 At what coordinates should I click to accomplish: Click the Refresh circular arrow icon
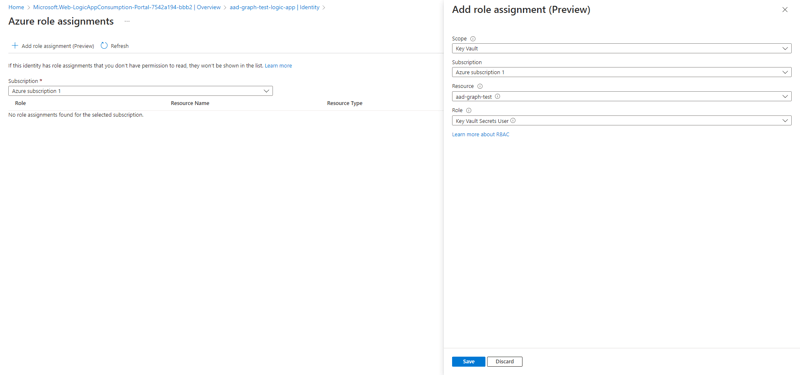104,45
